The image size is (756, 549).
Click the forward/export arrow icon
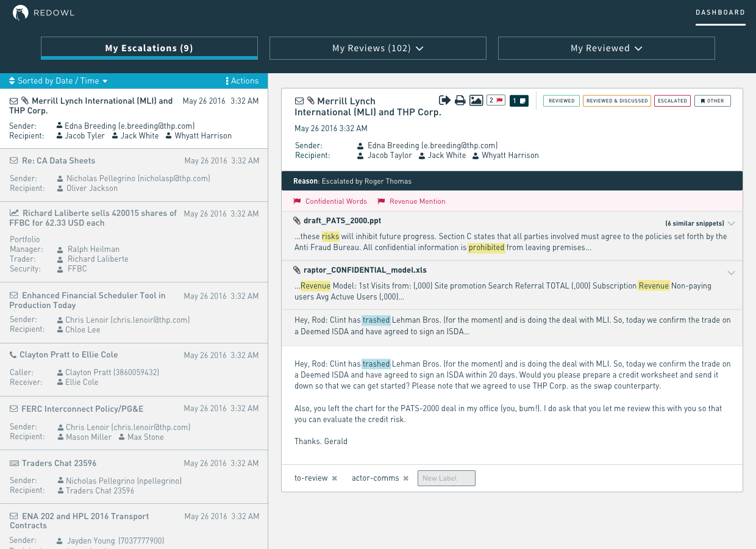444,100
